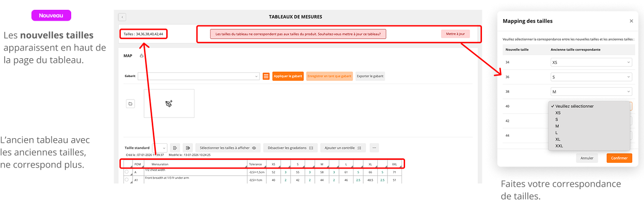
Task: Confirm the size mapping
Action: tap(619, 158)
